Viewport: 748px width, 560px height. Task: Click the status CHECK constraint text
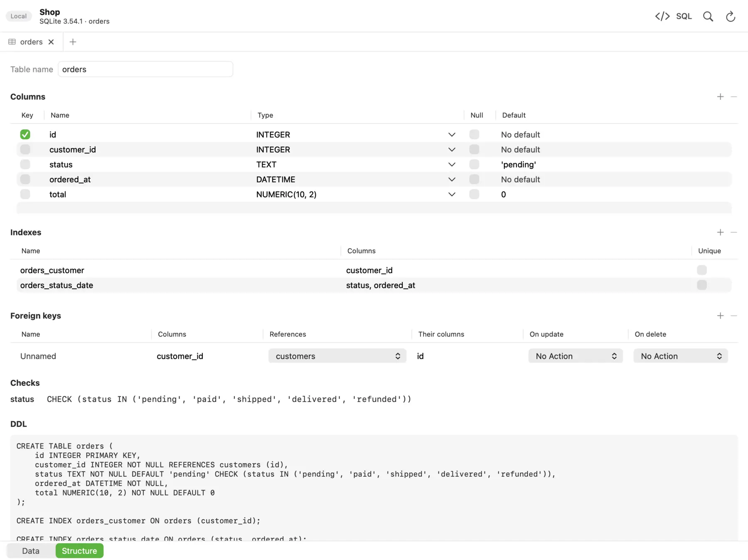(229, 399)
